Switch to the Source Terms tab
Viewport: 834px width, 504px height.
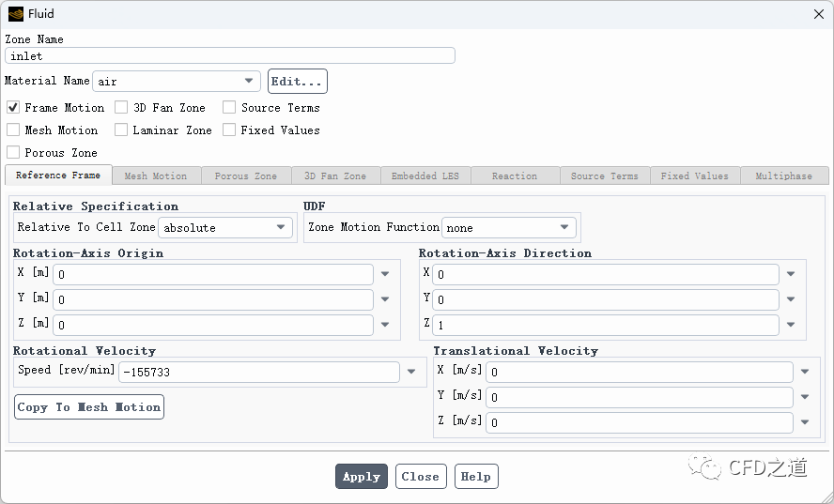605,176
